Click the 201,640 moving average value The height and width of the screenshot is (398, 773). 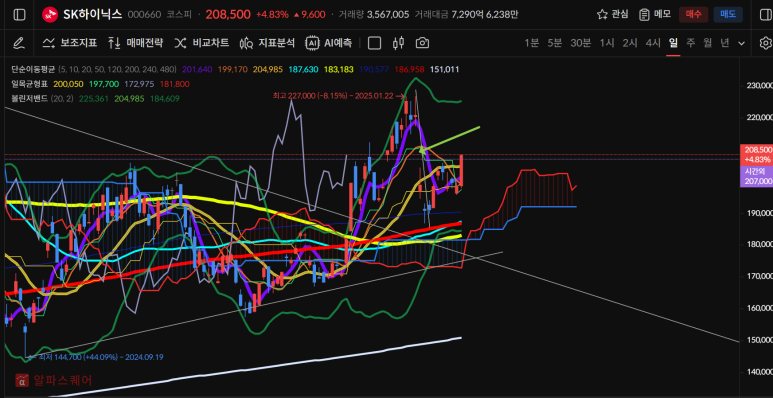click(x=197, y=70)
